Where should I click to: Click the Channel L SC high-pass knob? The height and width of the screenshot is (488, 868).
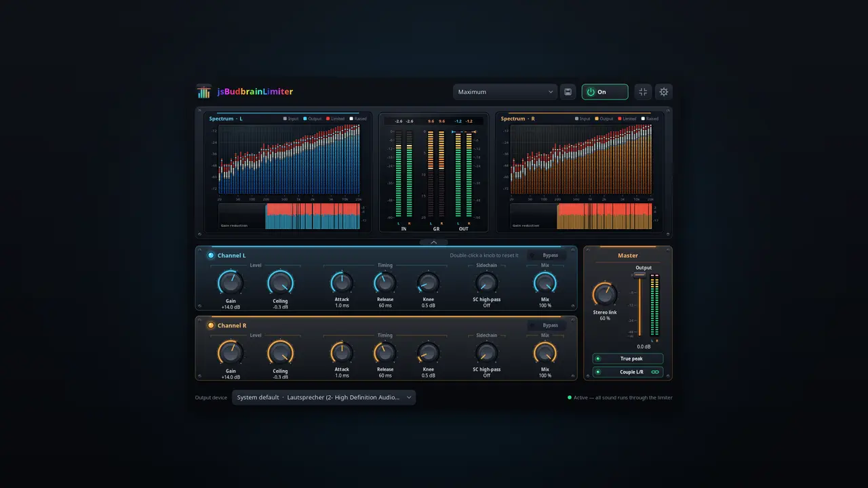(487, 283)
